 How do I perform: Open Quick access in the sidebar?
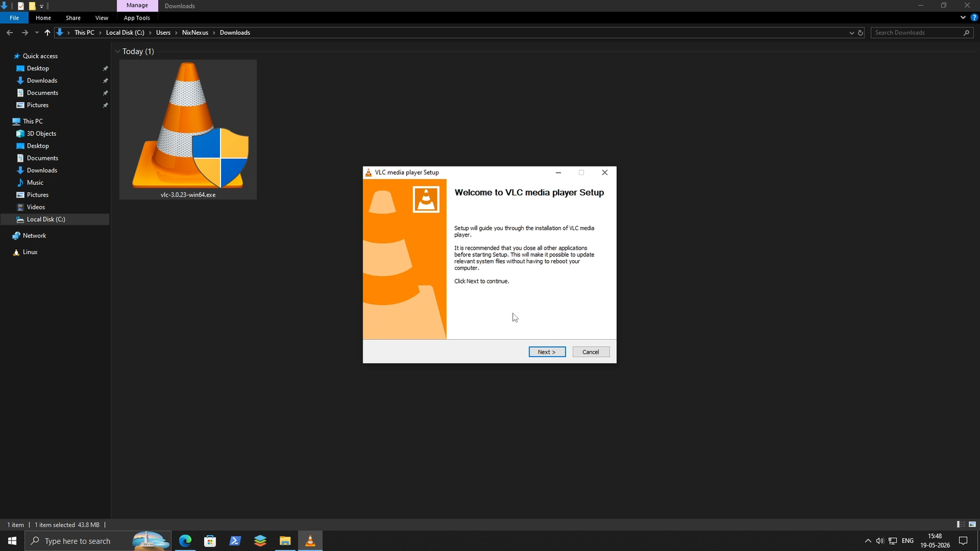click(40, 56)
